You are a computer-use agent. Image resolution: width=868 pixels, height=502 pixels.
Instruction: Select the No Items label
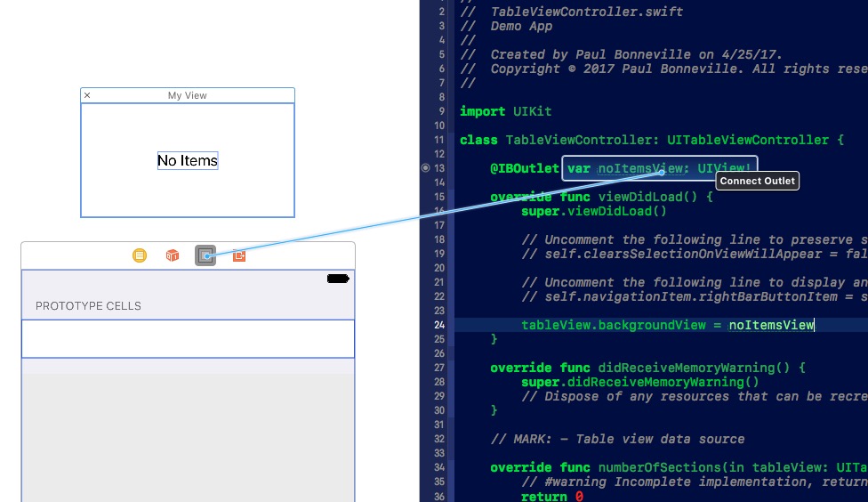pyautogui.click(x=188, y=160)
